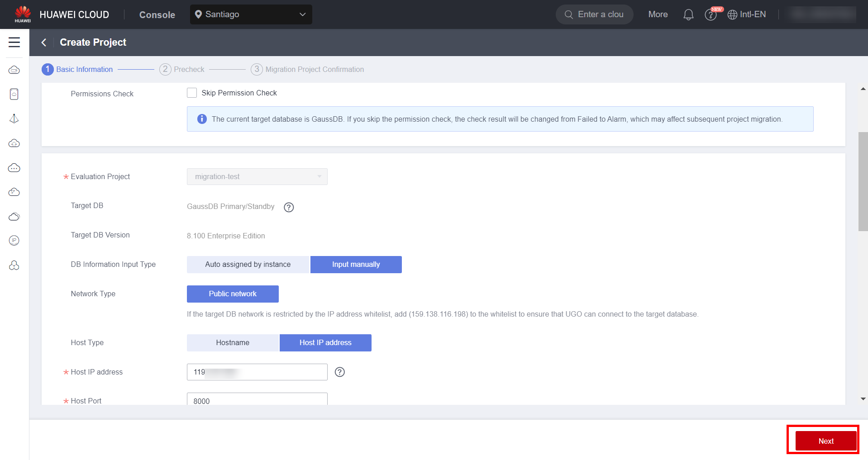Open the More menu in header
Image resolution: width=868 pixels, height=460 pixels.
(658, 14)
